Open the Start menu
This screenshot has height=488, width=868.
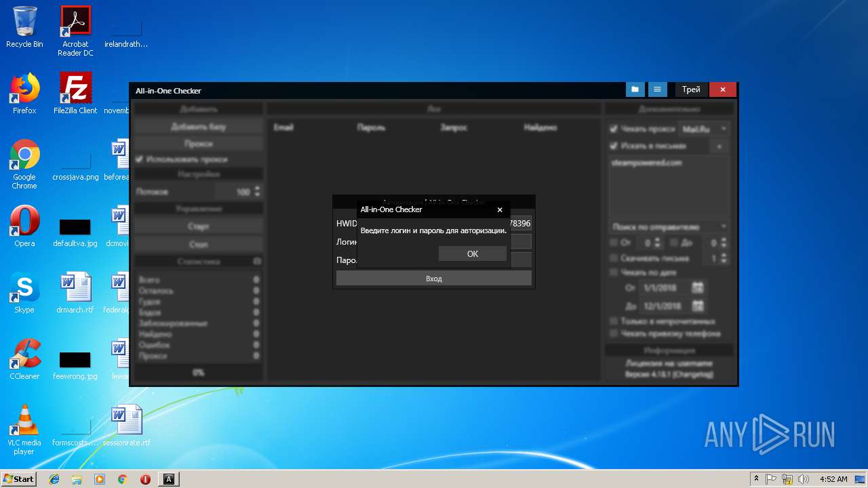click(x=19, y=479)
